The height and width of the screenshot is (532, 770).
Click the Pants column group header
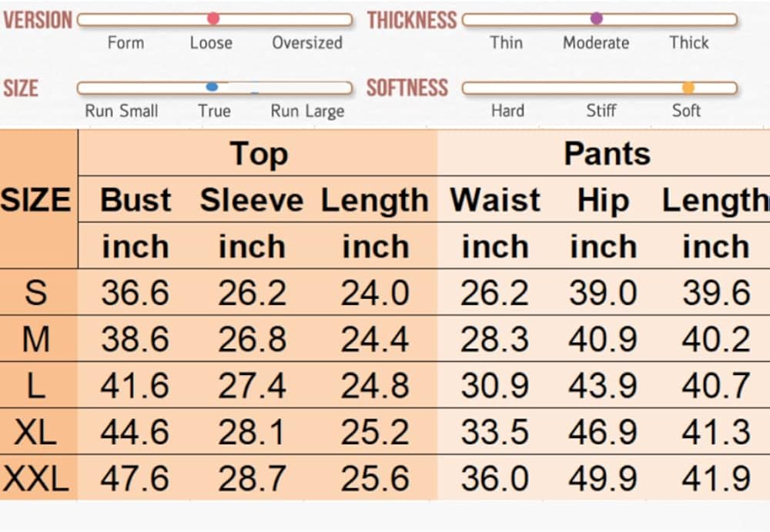point(607,154)
